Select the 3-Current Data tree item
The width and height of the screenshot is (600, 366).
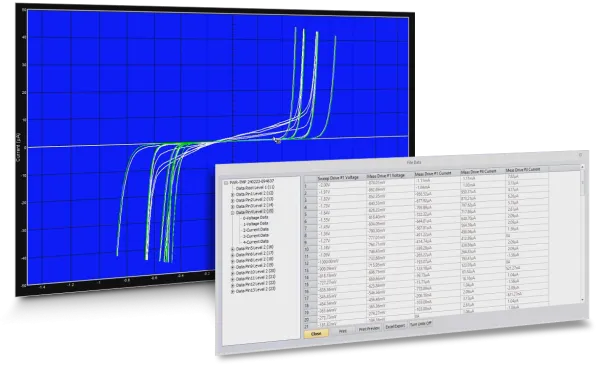(x=256, y=236)
